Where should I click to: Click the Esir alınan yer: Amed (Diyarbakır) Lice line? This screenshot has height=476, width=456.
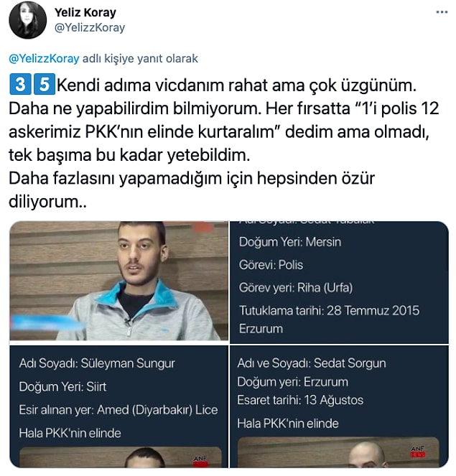pyautogui.click(x=118, y=410)
